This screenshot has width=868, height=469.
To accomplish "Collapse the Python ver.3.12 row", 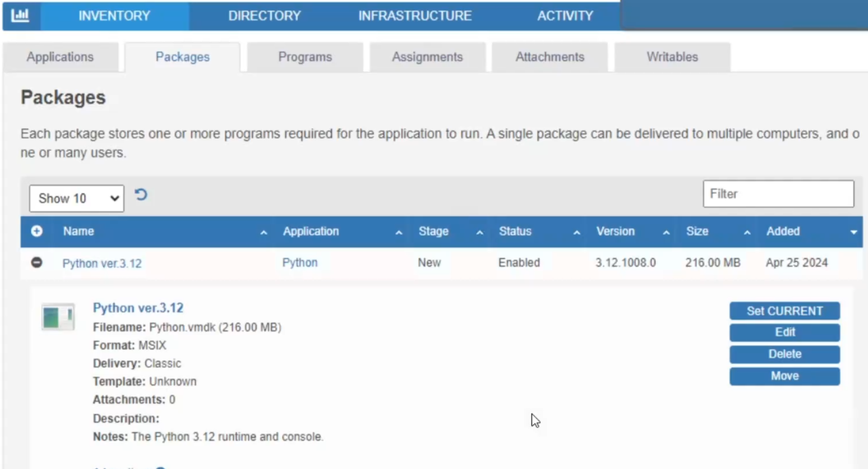I will point(37,263).
